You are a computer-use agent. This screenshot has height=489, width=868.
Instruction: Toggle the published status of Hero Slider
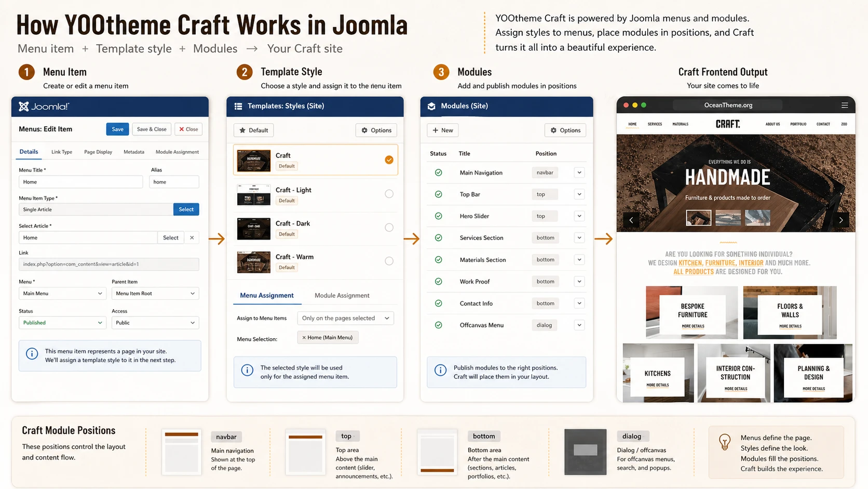(x=439, y=216)
